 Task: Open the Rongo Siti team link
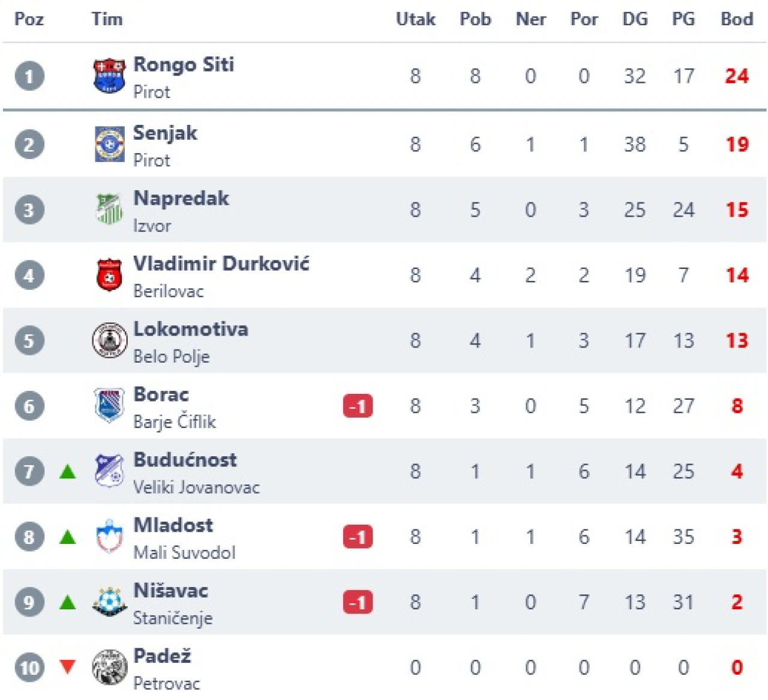(x=184, y=64)
